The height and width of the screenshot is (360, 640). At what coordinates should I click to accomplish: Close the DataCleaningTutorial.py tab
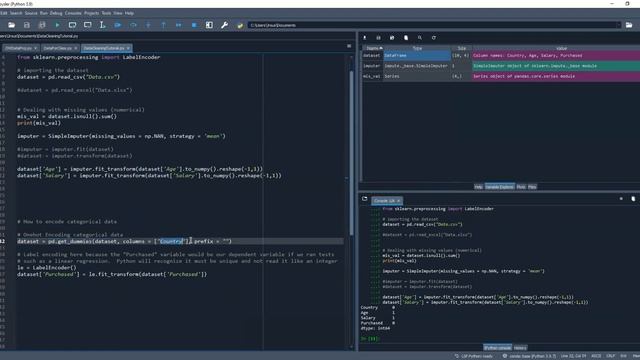(128, 48)
